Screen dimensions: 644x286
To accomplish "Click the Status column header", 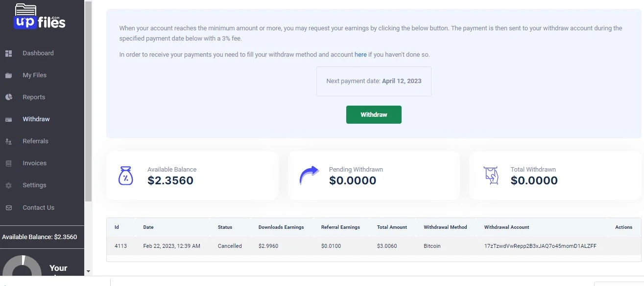I will point(225,227).
